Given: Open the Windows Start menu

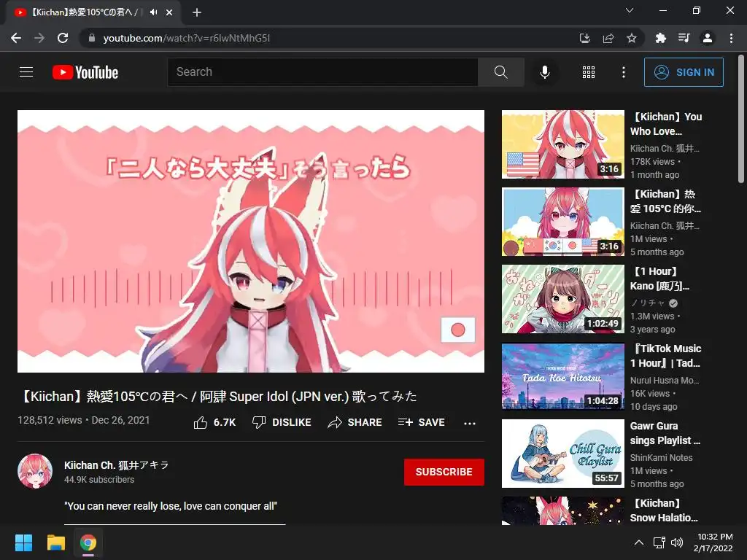Looking at the screenshot, I should [24, 542].
